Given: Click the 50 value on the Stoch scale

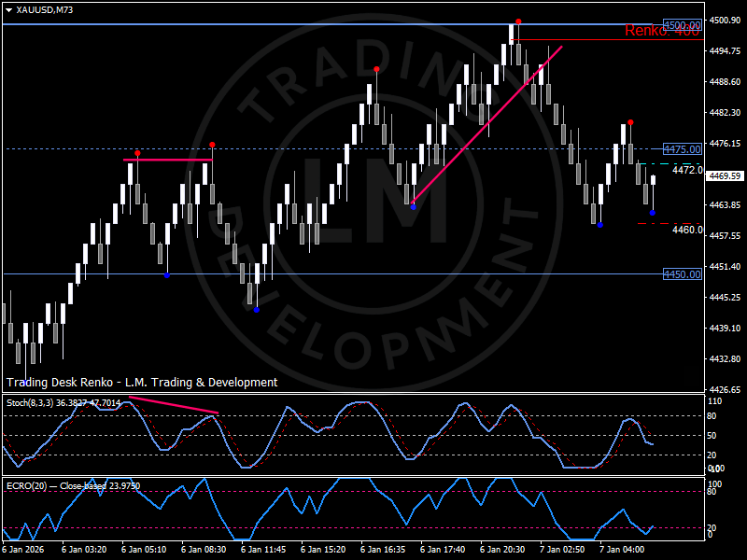Looking at the screenshot, I should click(x=712, y=436).
